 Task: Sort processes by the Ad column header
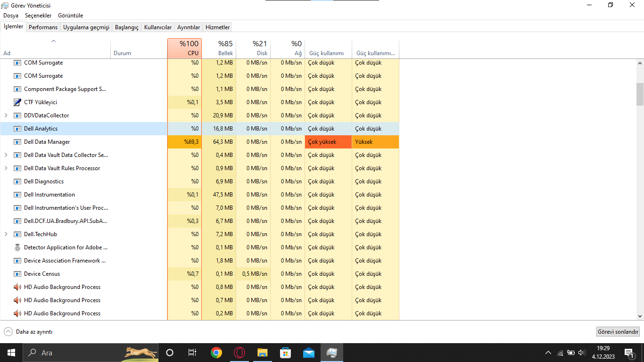click(x=55, y=49)
